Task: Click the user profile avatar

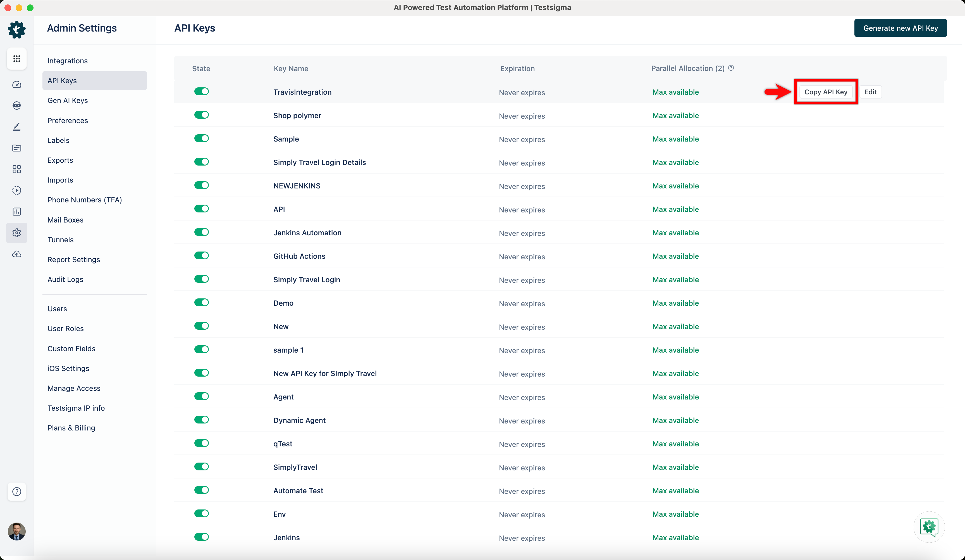Action: coord(16,531)
